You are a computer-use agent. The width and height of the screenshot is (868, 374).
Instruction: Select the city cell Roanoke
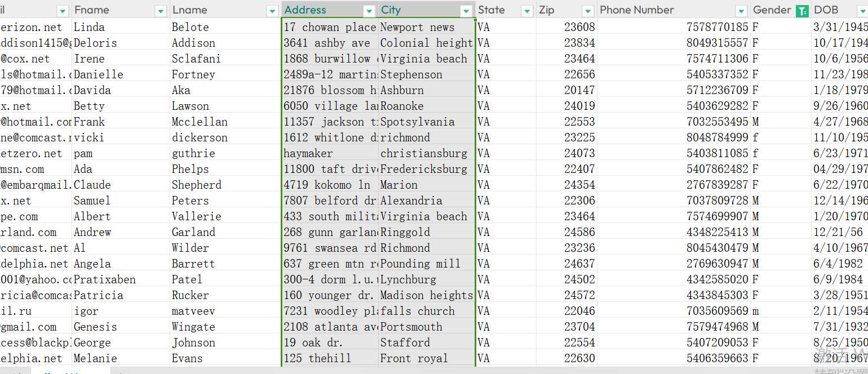(x=427, y=106)
